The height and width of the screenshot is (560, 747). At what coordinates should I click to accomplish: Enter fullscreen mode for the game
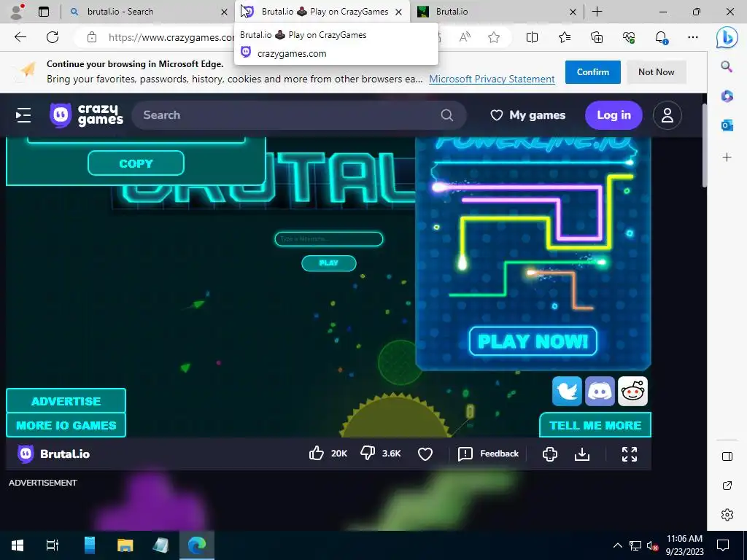click(x=630, y=454)
